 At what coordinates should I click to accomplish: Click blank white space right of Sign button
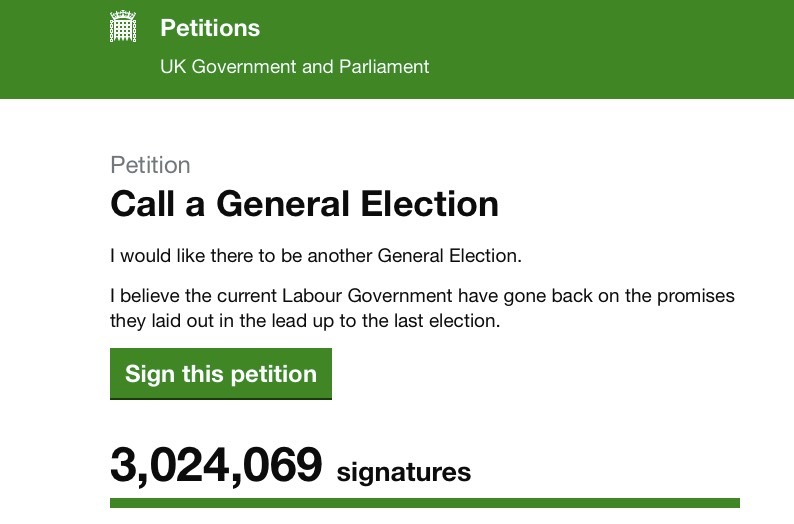point(550,374)
